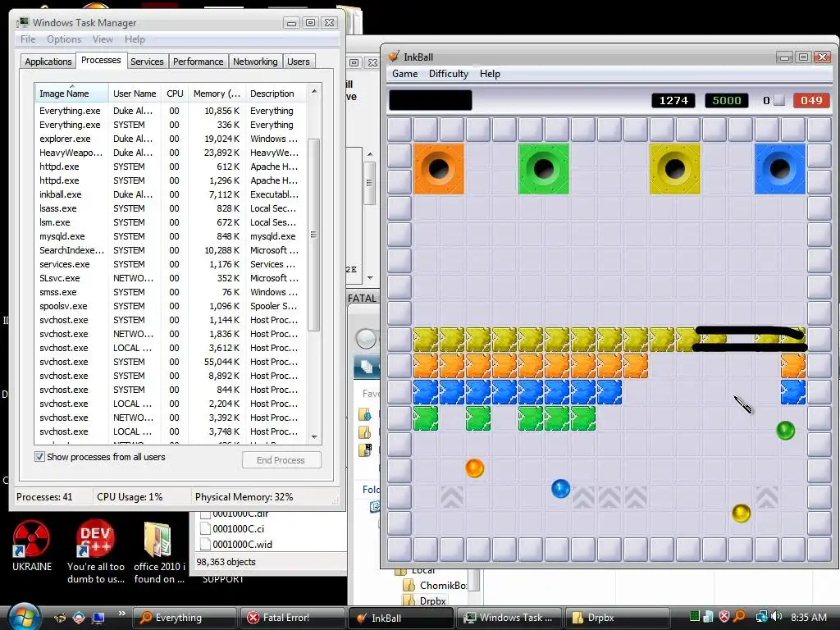Viewport: 840px width, 630px height.
Task: Select the mysqld.exe process row
Action: coord(171,236)
